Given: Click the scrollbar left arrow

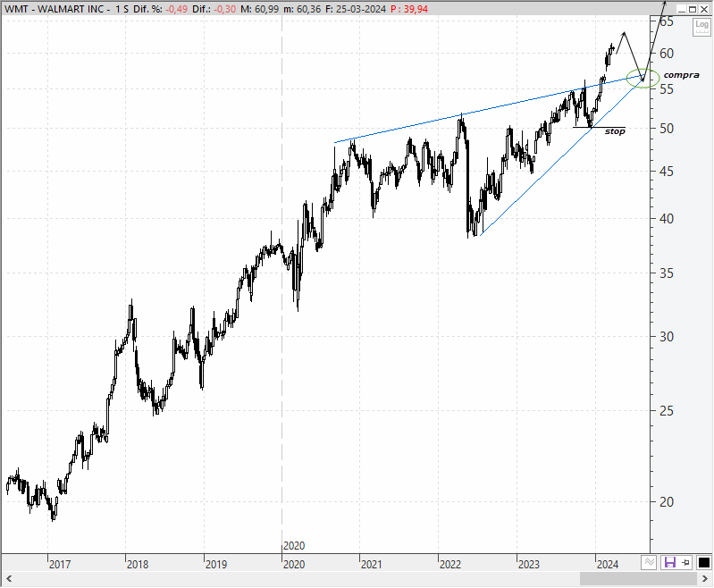Looking at the screenshot, I should (9, 579).
